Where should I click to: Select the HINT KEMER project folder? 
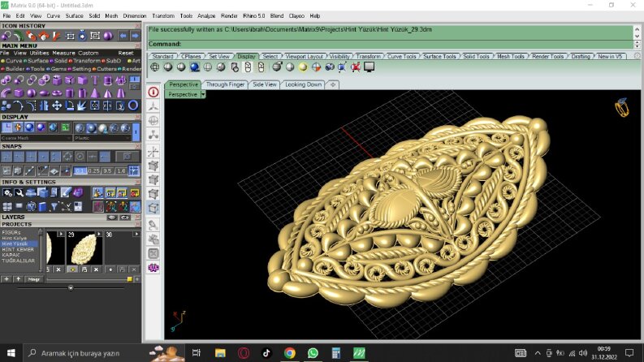click(x=18, y=249)
